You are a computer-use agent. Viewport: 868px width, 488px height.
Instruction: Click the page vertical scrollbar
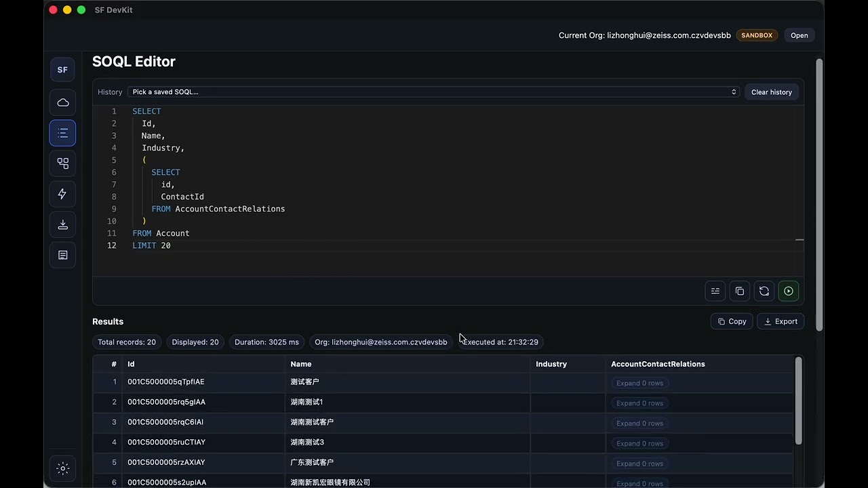819,195
